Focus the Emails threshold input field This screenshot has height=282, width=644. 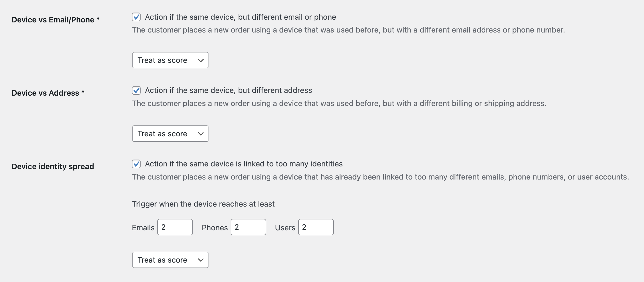[175, 227]
